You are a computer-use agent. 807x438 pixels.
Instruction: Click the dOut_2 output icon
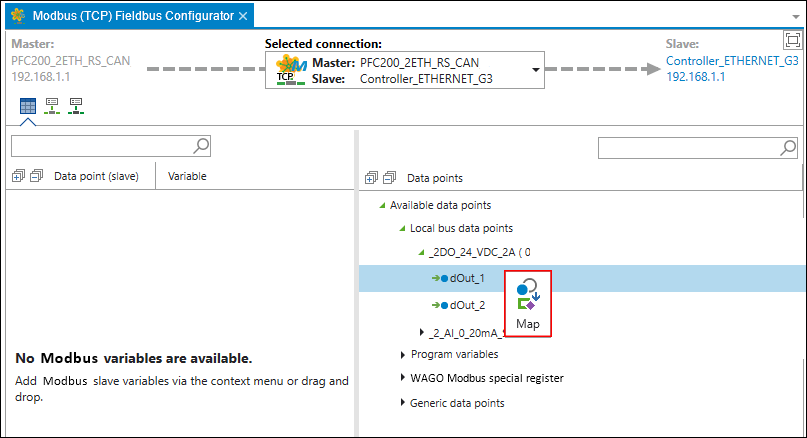coord(440,305)
